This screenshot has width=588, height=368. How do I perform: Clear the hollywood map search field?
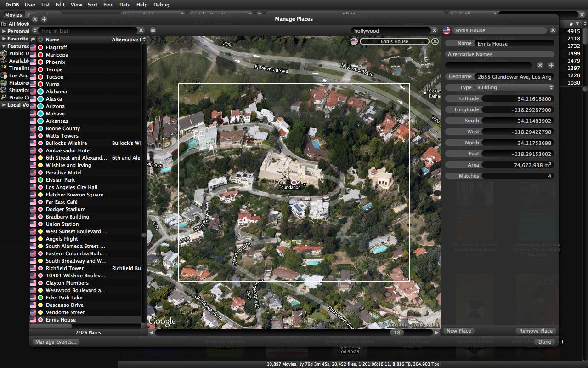click(434, 31)
